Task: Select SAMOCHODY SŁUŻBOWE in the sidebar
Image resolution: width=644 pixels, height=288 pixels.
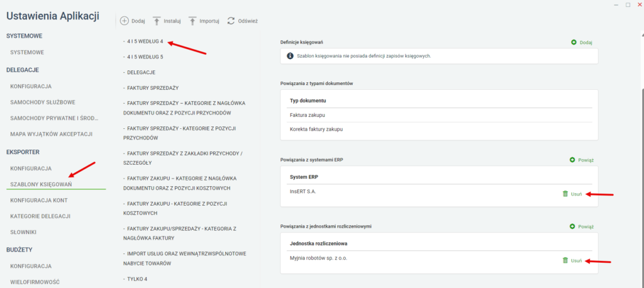Action: click(x=43, y=102)
